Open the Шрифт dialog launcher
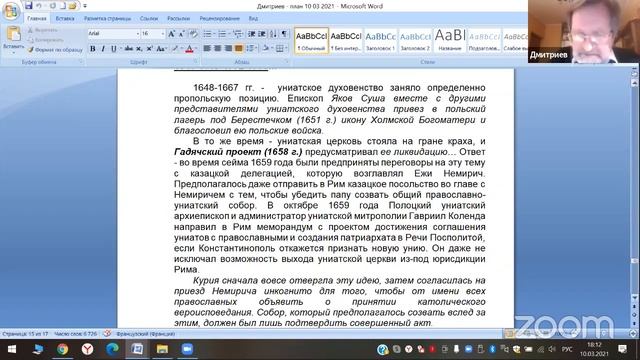Viewport: 640px width, 360px height. pyautogui.click(x=196, y=62)
